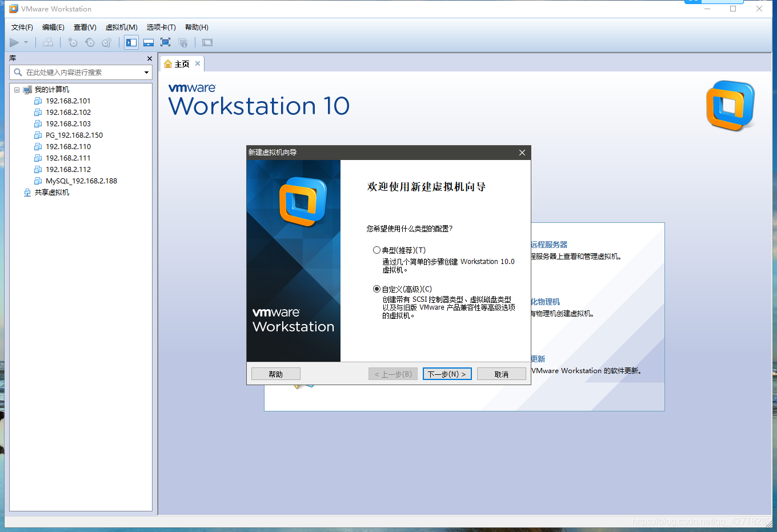Image resolution: width=777 pixels, height=532 pixels.
Task: Click the take snapshot toolbar icon
Action: [x=73, y=42]
